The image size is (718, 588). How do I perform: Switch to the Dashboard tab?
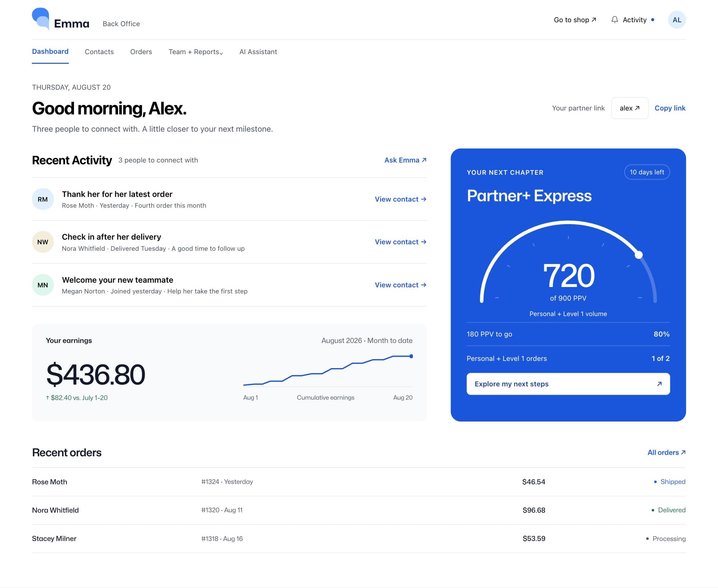point(50,51)
